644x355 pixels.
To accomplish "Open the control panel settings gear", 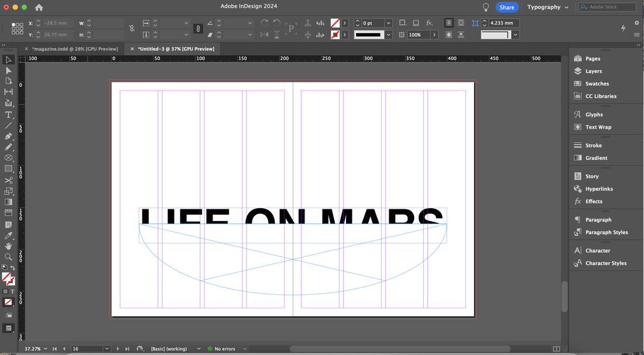I will click(636, 23).
